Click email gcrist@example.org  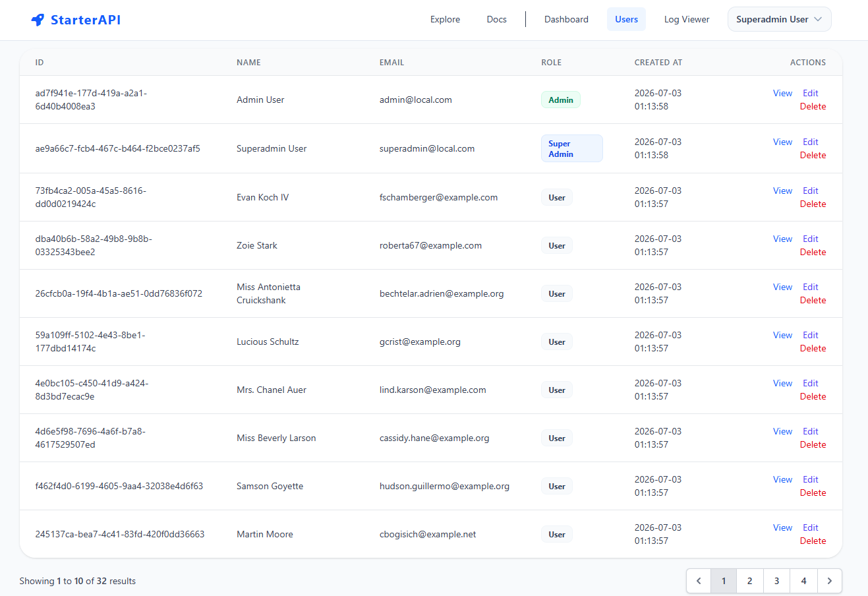pos(420,342)
